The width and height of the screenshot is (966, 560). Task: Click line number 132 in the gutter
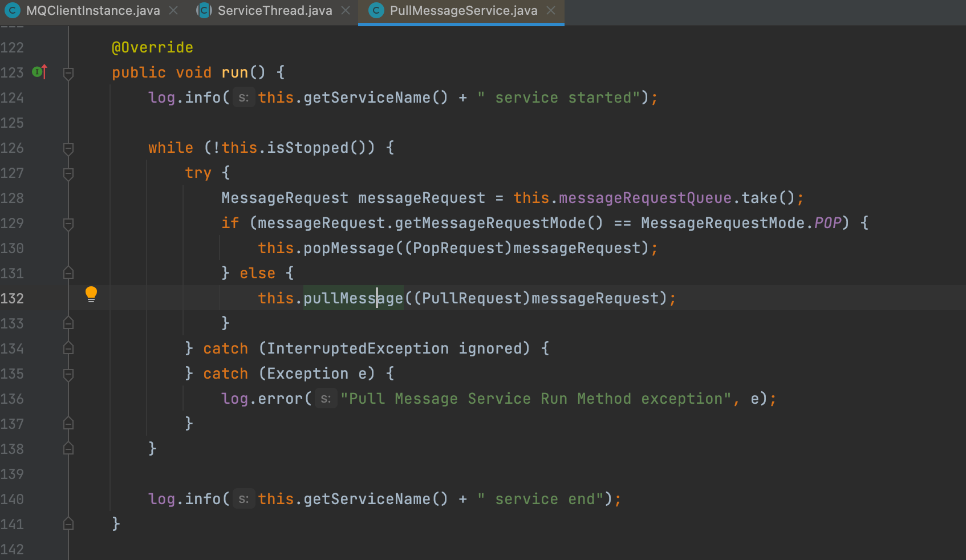pos(12,298)
